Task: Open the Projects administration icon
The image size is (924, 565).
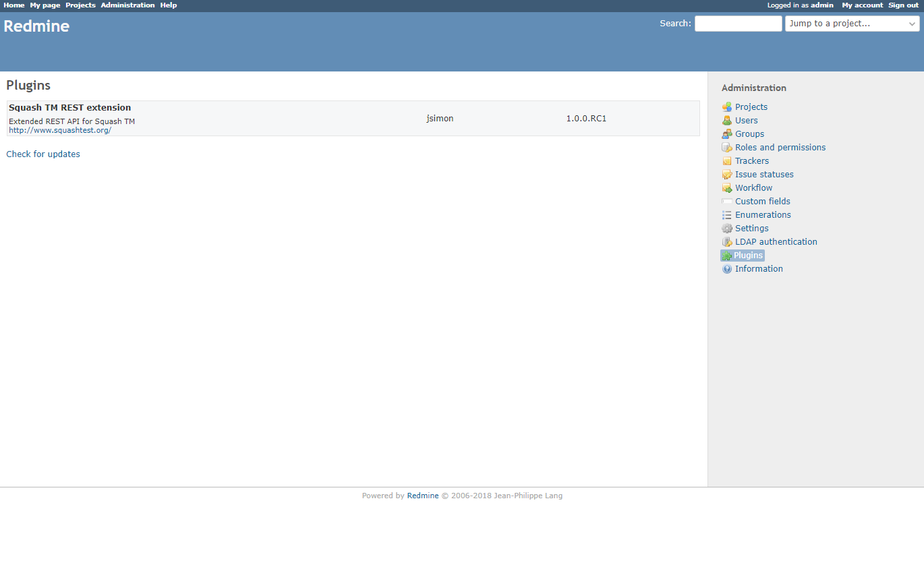Action: (x=727, y=107)
